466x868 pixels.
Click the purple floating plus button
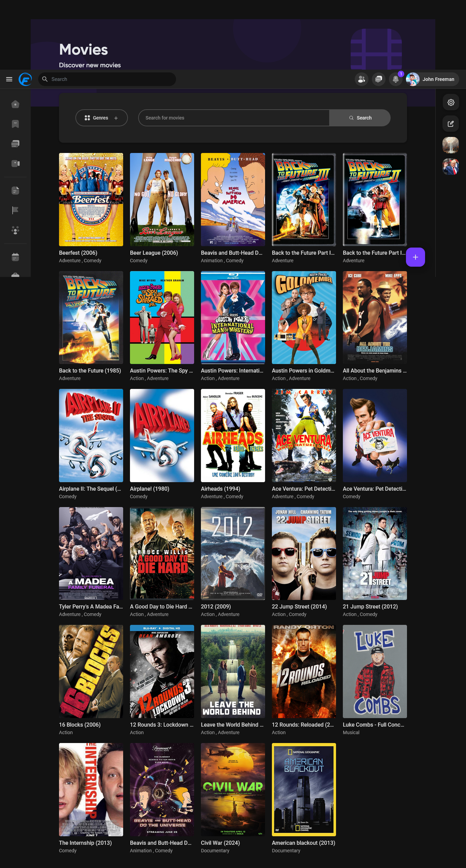[415, 257]
